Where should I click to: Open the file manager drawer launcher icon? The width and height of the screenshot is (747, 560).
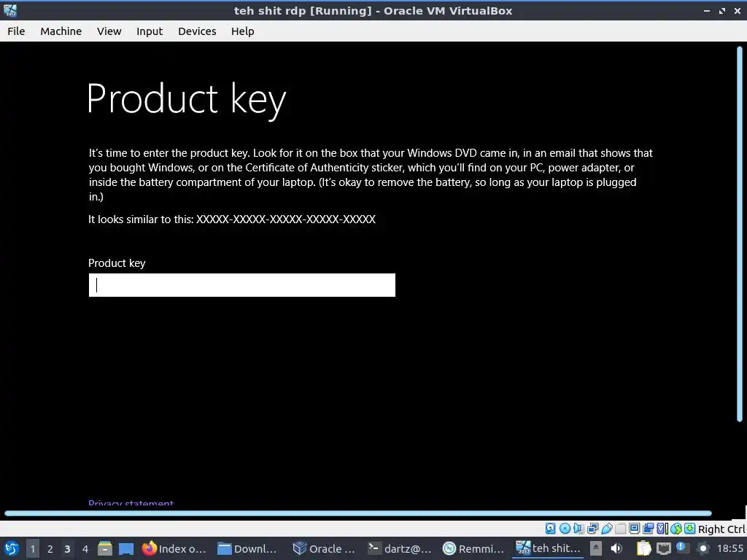tap(105, 548)
